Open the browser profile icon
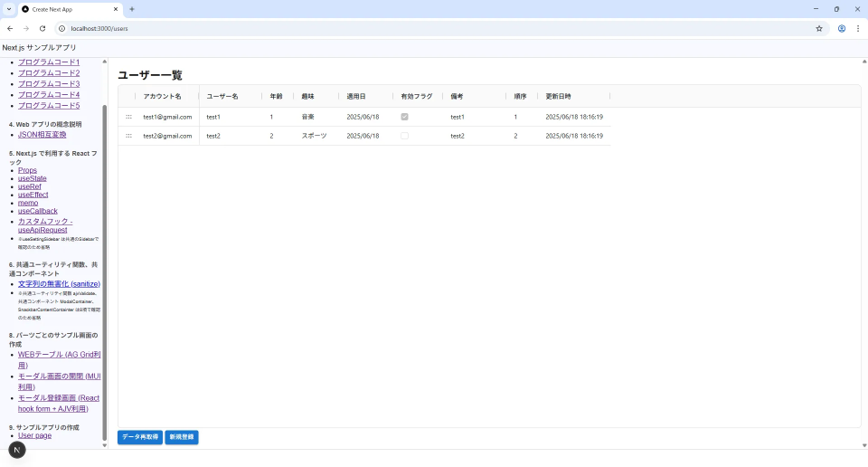The width and height of the screenshot is (868, 467). 842,28
